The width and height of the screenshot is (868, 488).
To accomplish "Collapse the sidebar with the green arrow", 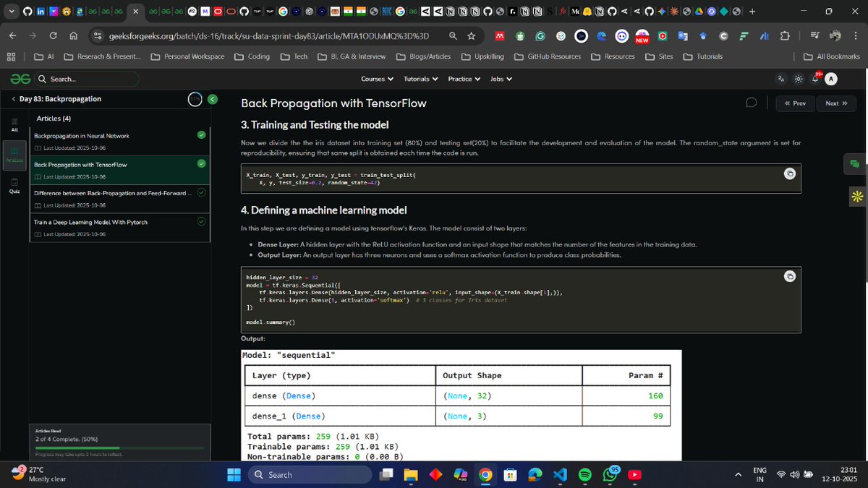I will click(212, 99).
